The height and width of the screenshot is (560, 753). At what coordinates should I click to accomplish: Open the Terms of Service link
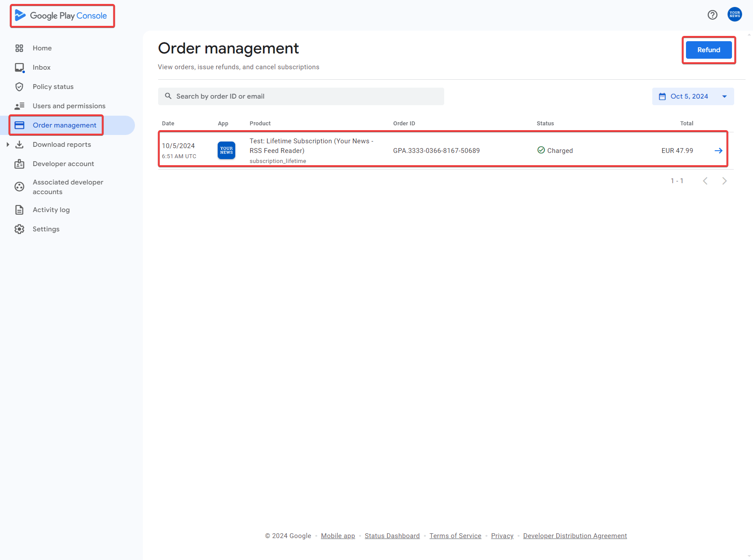pos(455,535)
